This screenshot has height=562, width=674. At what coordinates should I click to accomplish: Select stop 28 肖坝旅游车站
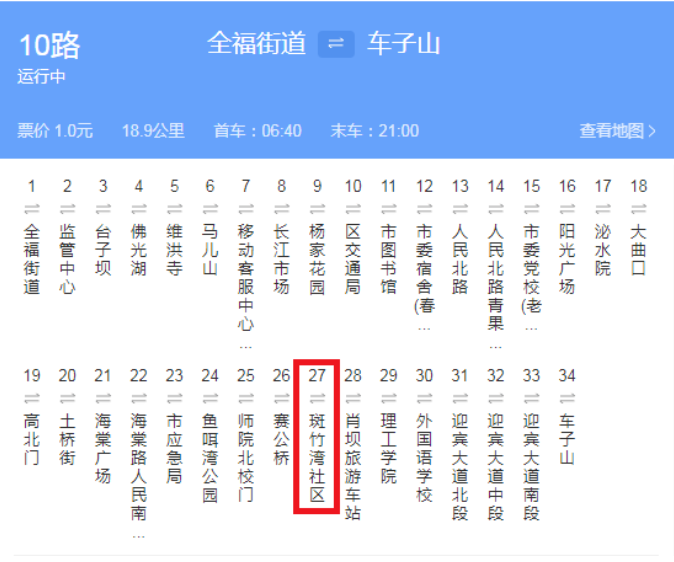point(353,467)
